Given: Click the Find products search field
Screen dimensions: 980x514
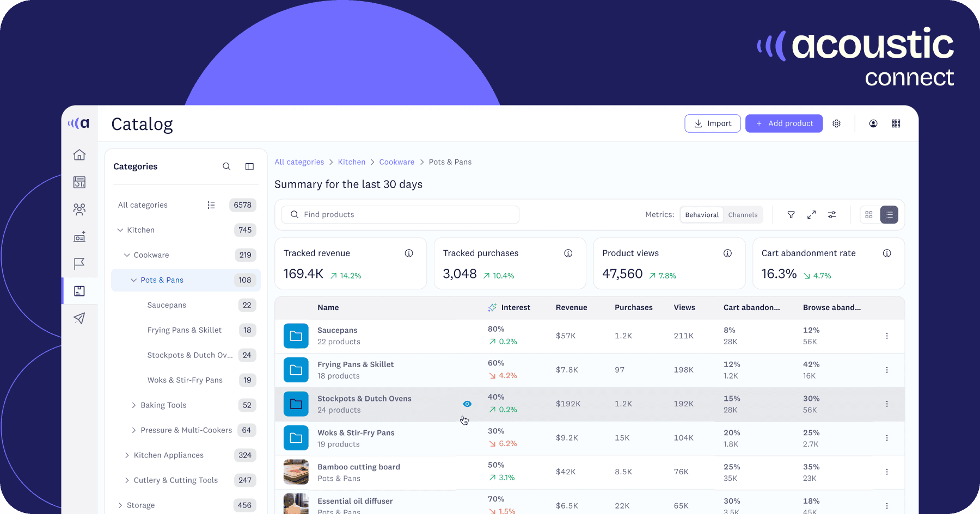Looking at the screenshot, I should (x=400, y=215).
